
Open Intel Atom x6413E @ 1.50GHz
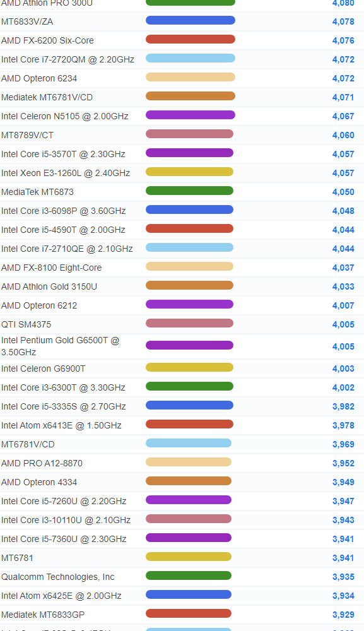(x=61, y=425)
